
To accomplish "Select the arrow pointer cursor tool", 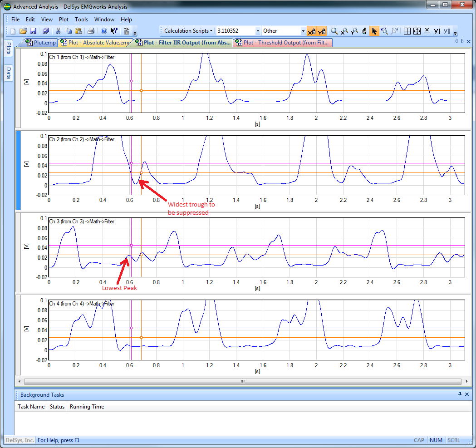I will pos(374,31).
